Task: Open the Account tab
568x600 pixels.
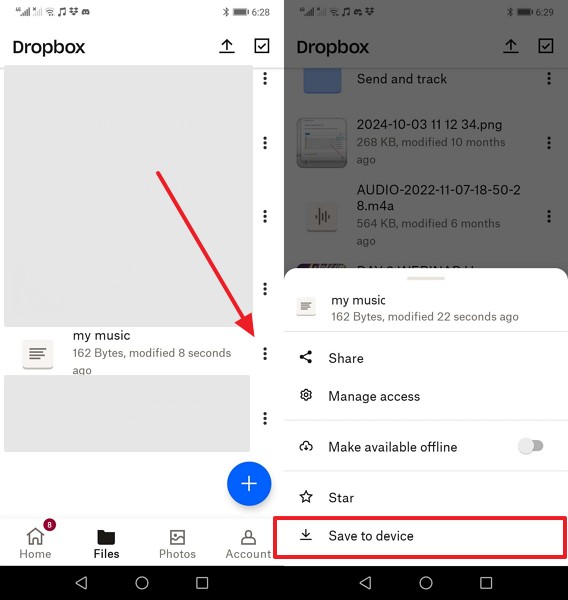Action: 248,544
